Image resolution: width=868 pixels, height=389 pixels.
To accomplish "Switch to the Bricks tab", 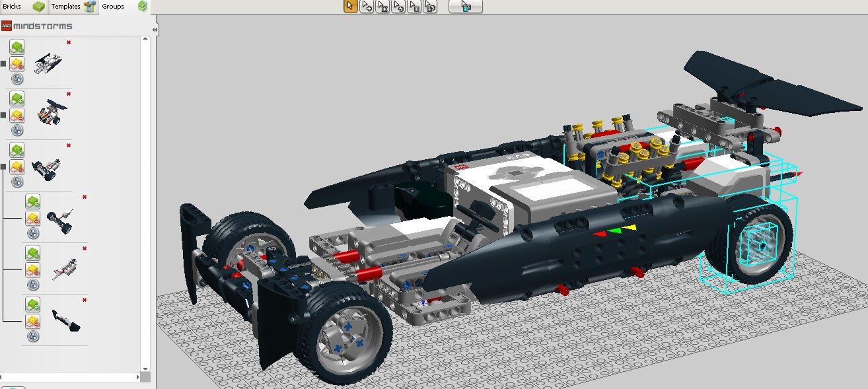I will tap(24, 7).
